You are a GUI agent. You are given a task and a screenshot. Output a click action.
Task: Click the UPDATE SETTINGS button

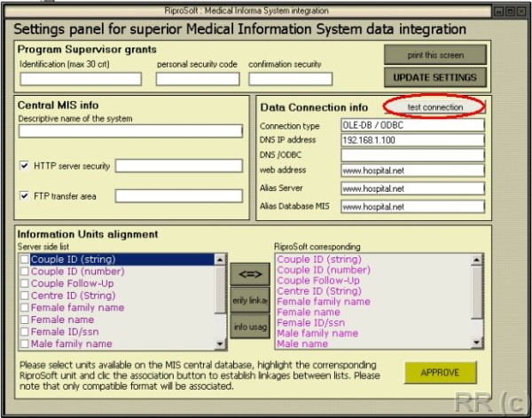pos(435,77)
